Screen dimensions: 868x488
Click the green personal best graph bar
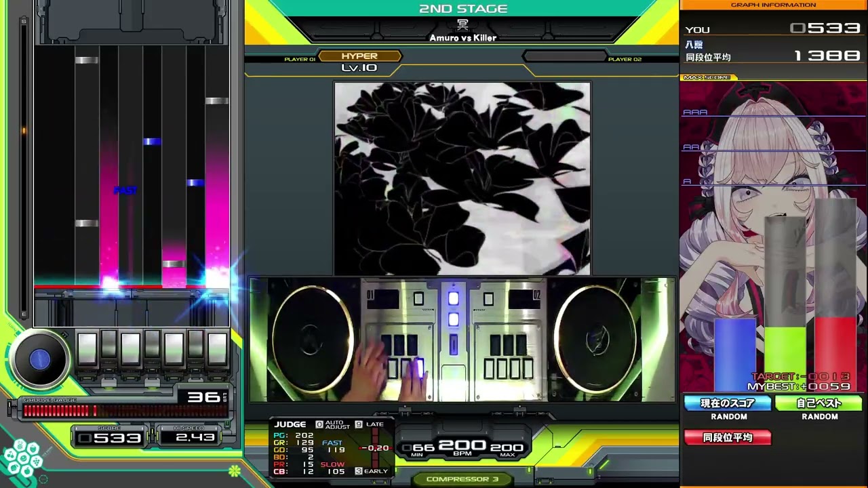[785, 359]
